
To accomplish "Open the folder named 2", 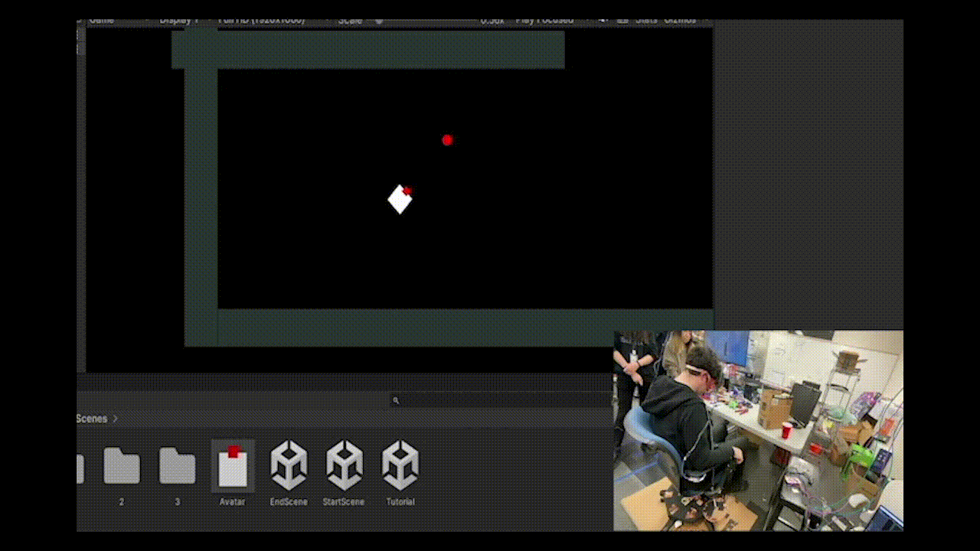I will (122, 466).
